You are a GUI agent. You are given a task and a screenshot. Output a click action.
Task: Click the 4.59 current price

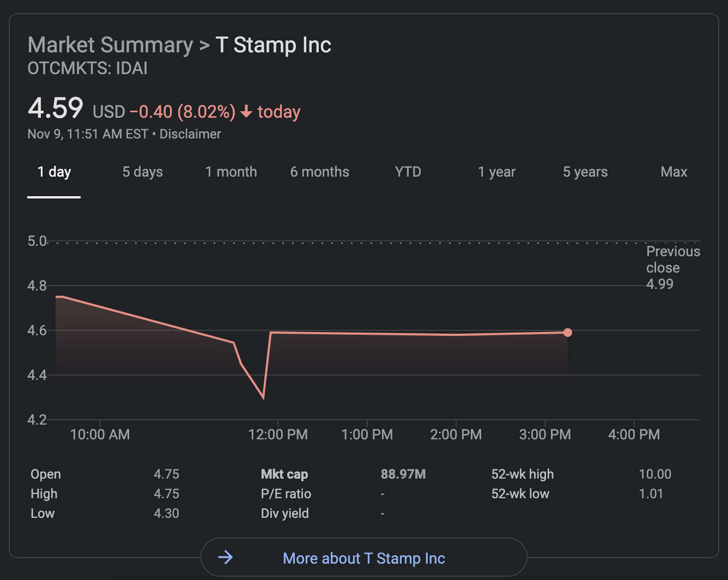56,108
